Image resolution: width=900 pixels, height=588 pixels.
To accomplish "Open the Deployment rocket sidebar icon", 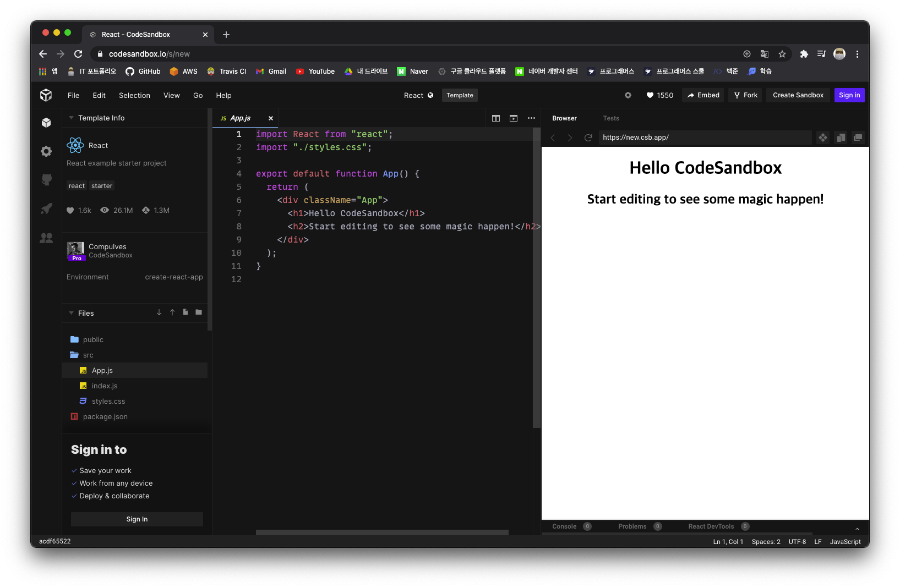I will [x=46, y=209].
